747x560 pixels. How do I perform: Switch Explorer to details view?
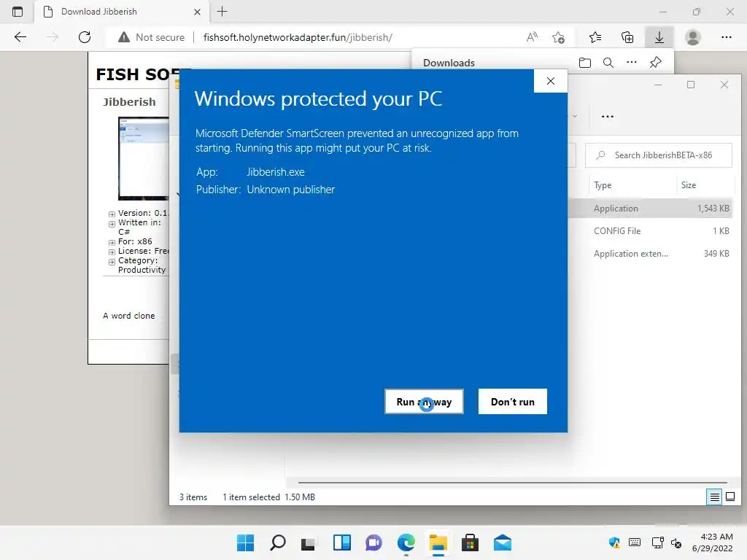[x=715, y=497]
